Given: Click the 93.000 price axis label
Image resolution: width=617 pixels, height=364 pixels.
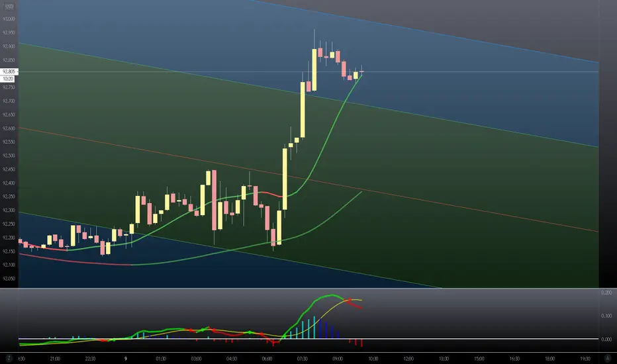Looking at the screenshot, I should tap(9, 19).
